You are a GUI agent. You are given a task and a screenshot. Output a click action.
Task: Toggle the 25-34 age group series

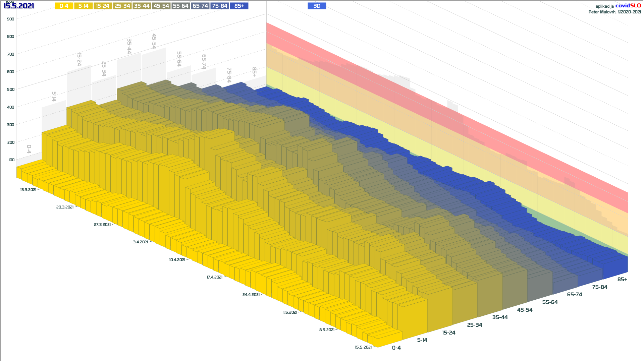coord(122,6)
